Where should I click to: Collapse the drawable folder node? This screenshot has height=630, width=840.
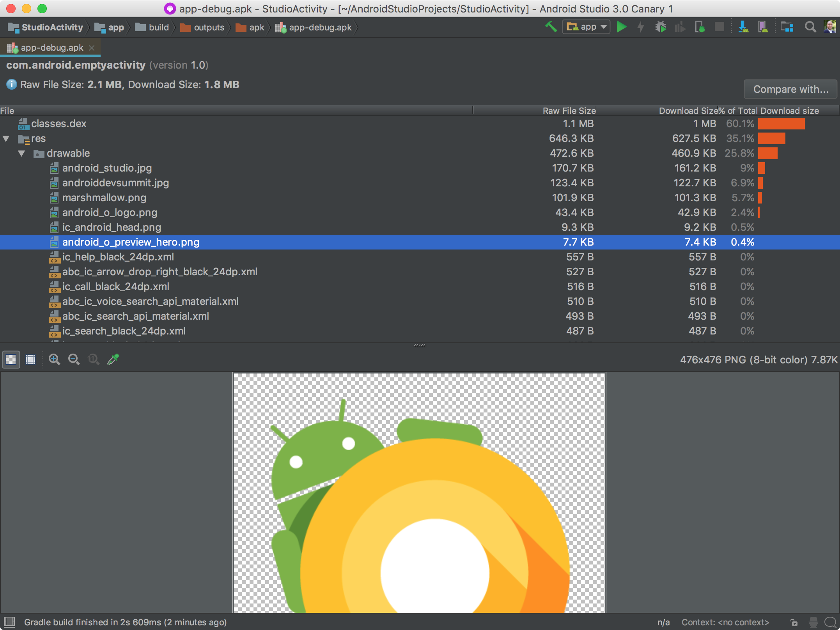[x=22, y=153]
